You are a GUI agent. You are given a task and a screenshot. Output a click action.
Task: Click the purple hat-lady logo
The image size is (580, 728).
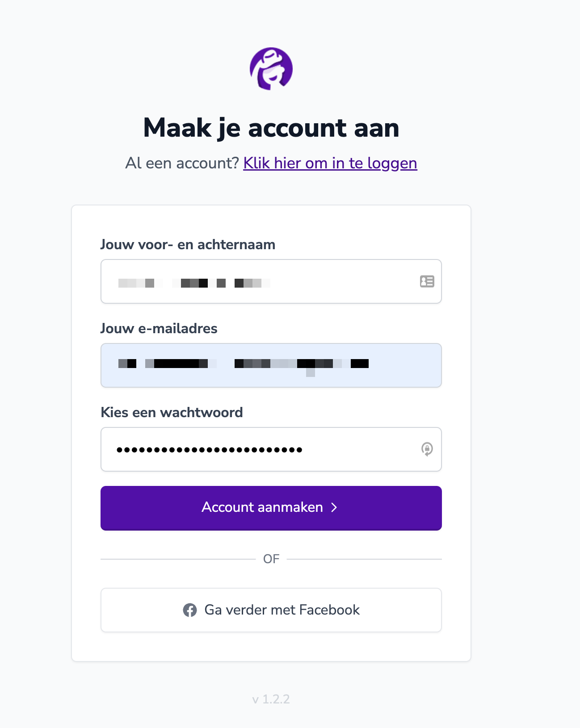tap(271, 69)
